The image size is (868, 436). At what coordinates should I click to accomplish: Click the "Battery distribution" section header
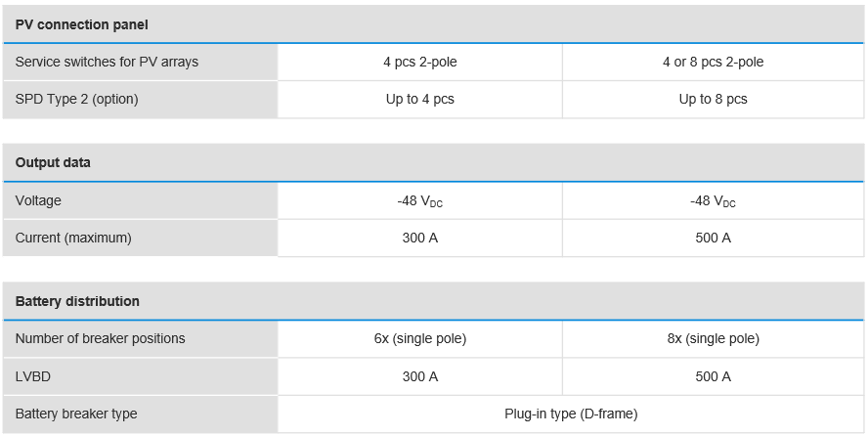click(77, 301)
